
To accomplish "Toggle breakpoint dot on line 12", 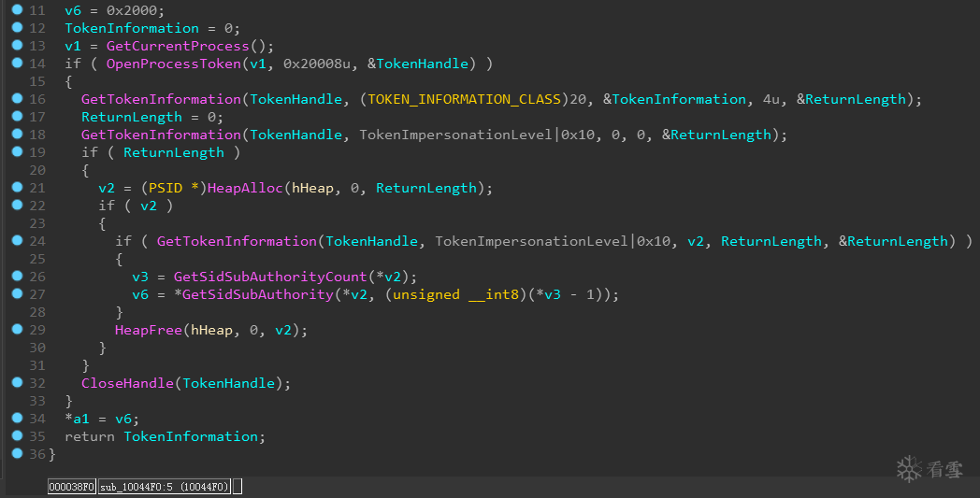I will (x=18, y=27).
